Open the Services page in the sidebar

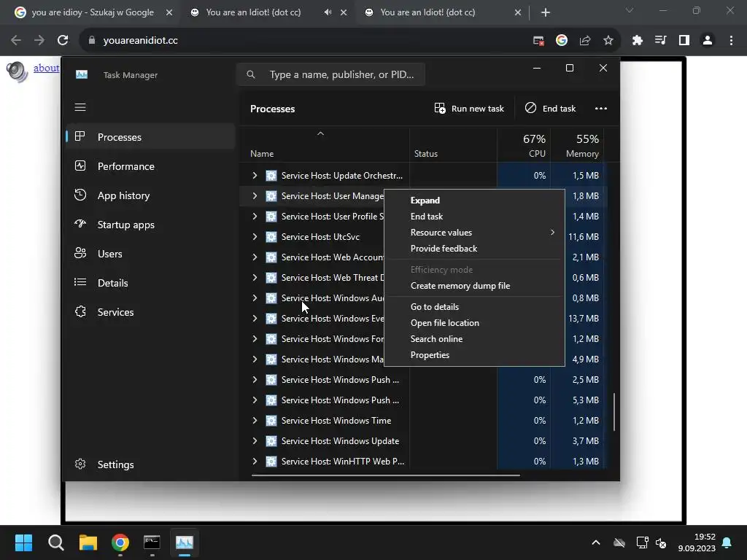pos(150,312)
